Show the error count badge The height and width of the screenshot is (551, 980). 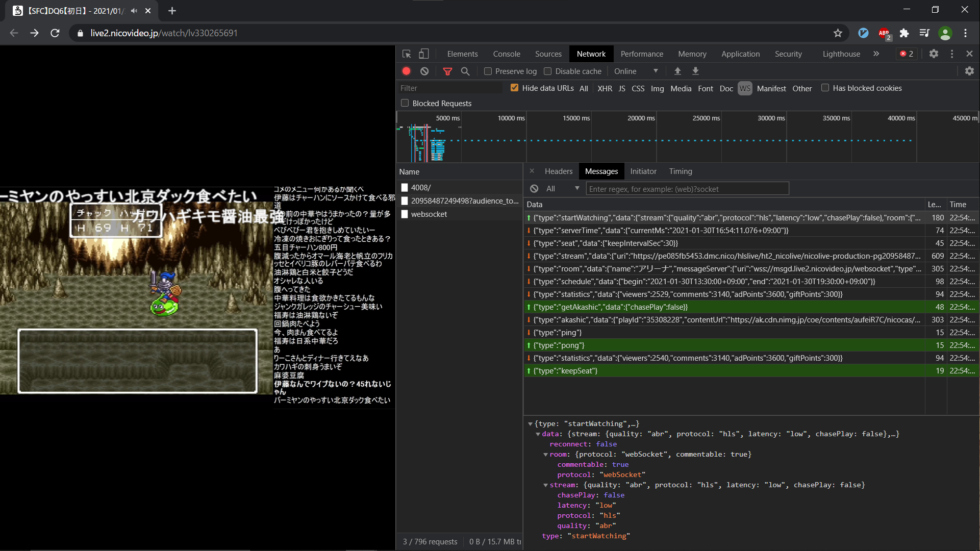pyautogui.click(x=907, y=54)
